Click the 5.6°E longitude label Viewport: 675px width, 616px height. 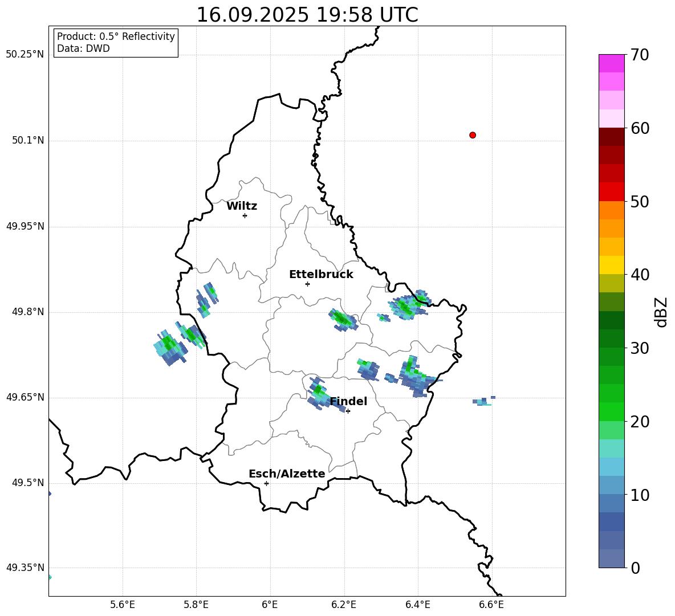(x=123, y=605)
